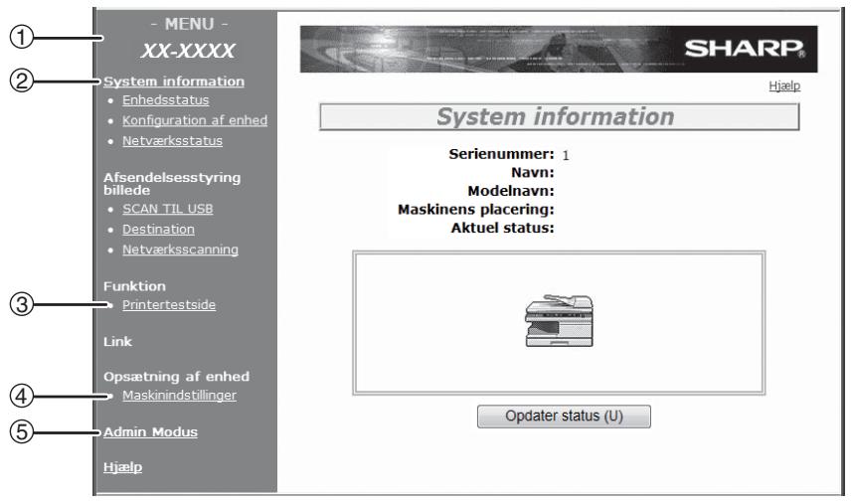Click the XX-XXXX model name in the menu
The height and width of the screenshot is (504, 852).
click(x=188, y=51)
